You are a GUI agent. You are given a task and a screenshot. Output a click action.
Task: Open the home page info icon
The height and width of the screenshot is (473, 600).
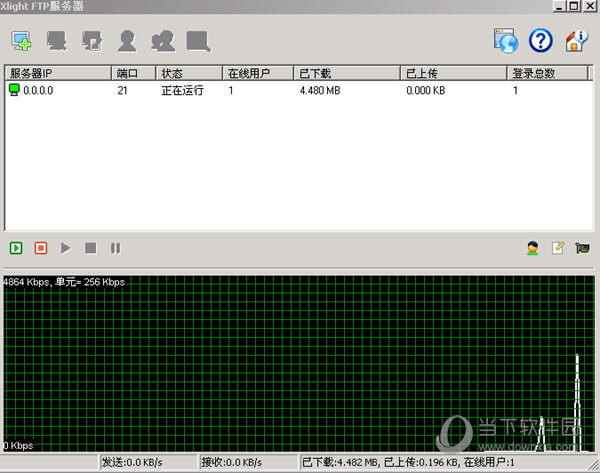[576, 41]
